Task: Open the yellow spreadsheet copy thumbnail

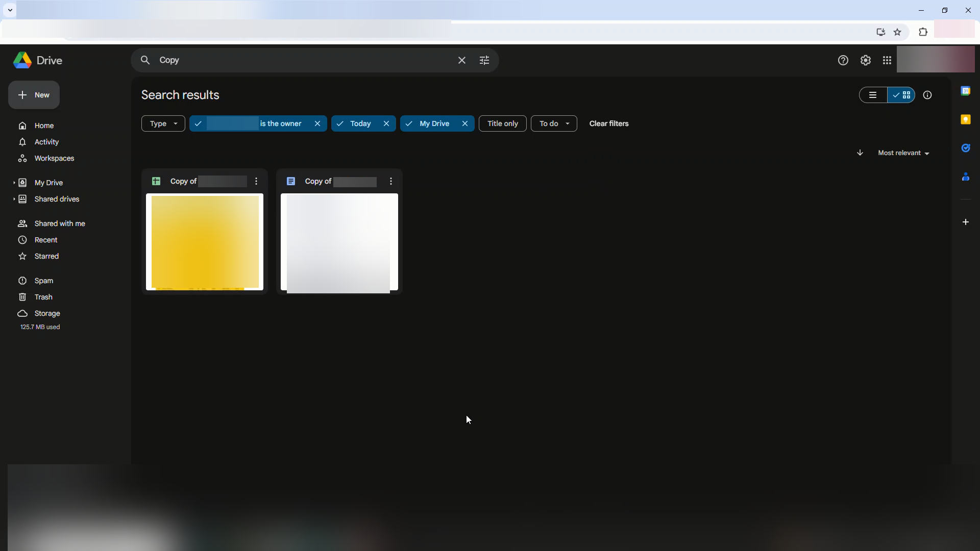Action: coord(205,241)
